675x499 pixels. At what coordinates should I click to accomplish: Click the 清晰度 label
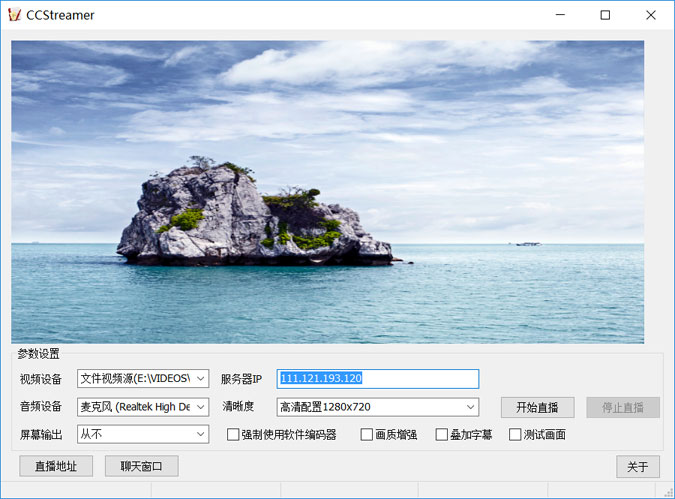pyautogui.click(x=238, y=406)
